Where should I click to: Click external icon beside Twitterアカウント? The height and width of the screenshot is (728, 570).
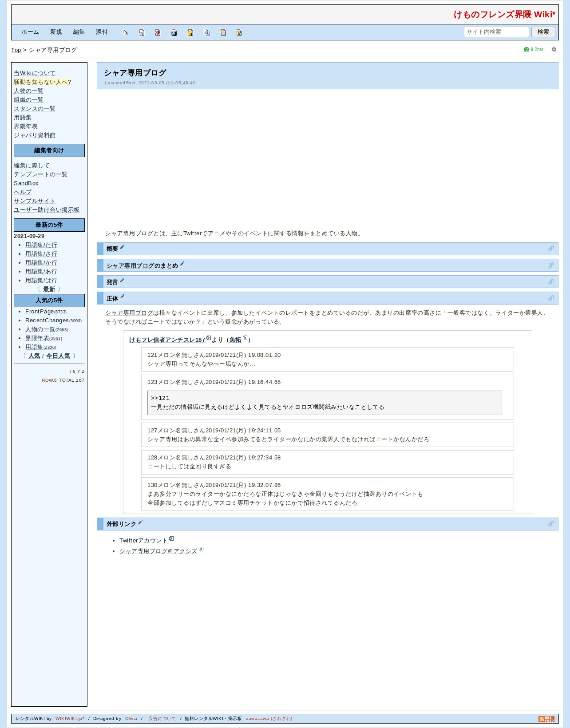pos(171,539)
